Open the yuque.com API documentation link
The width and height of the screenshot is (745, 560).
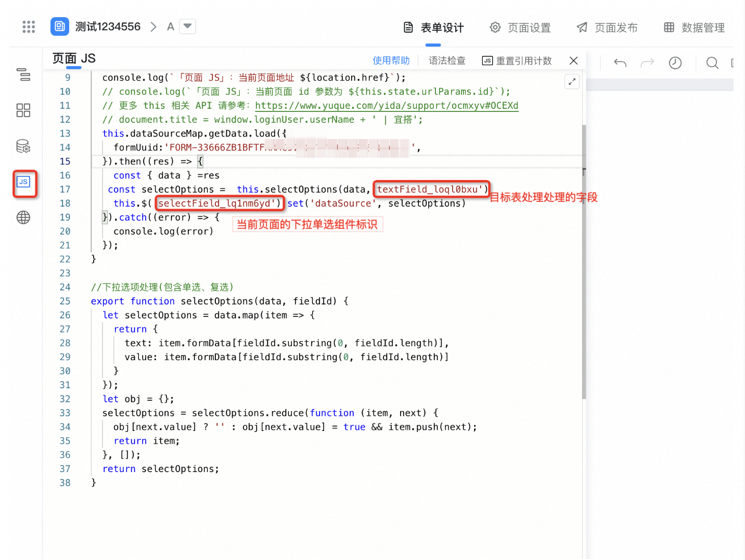click(387, 106)
